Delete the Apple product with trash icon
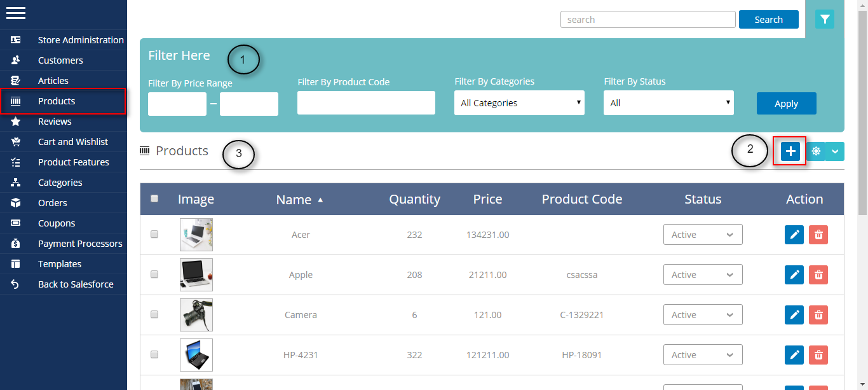Image resolution: width=868 pixels, height=390 pixels. pyautogui.click(x=818, y=275)
